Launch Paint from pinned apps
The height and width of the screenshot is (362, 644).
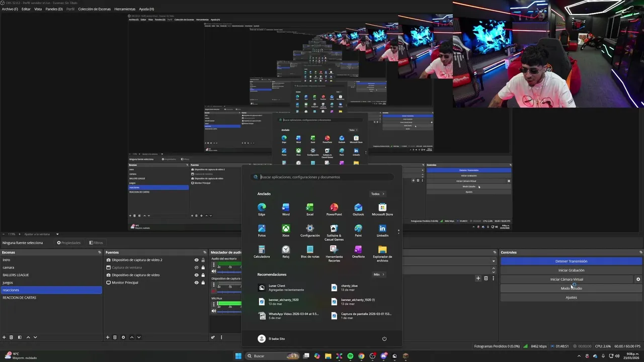click(358, 231)
